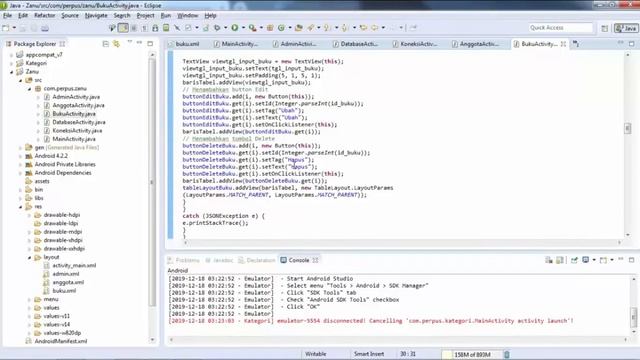The height and width of the screenshot is (360, 640).
Task: Switch to the Java perspective
Action: pos(627,28)
